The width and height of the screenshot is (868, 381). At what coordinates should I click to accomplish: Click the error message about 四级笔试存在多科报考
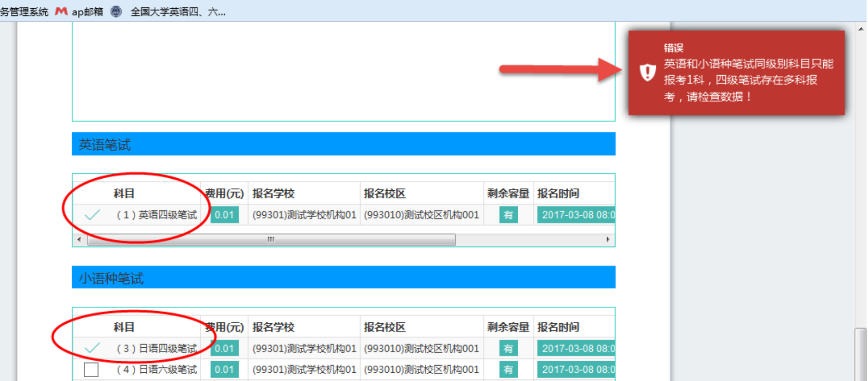click(x=748, y=80)
